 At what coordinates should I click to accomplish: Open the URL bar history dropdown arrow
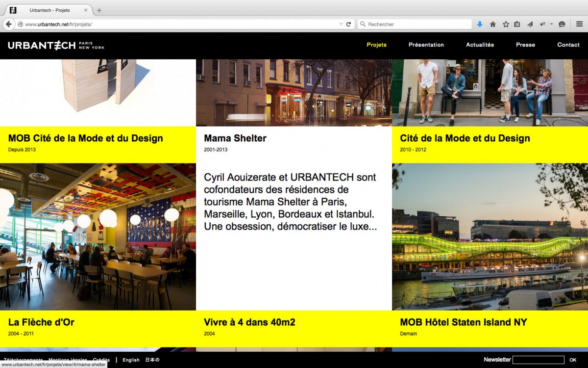(x=341, y=24)
